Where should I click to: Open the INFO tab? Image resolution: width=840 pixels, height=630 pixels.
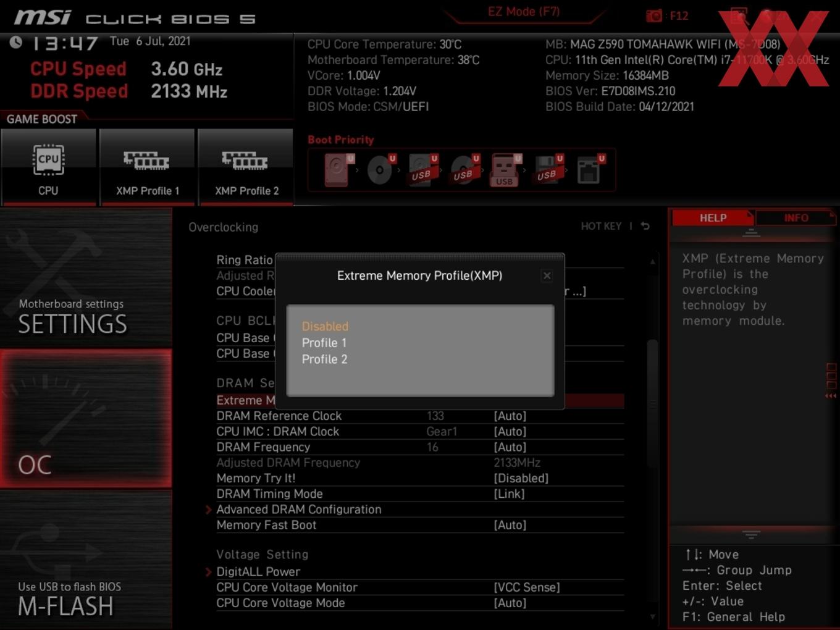coord(796,218)
